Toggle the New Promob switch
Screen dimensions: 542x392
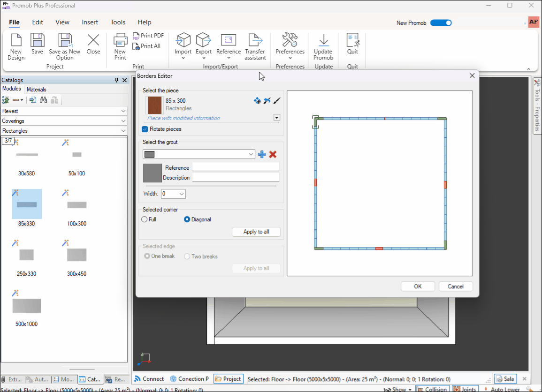click(441, 23)
